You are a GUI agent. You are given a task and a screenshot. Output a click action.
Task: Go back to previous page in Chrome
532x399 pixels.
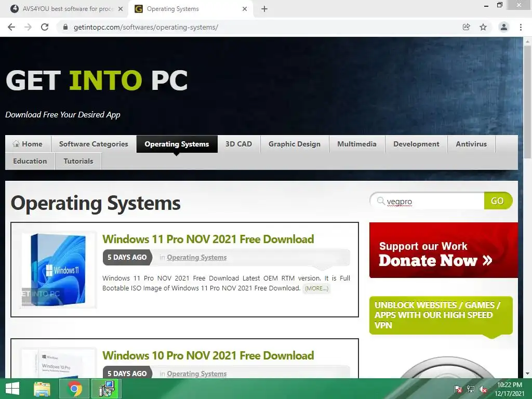(x=11, y=27)
